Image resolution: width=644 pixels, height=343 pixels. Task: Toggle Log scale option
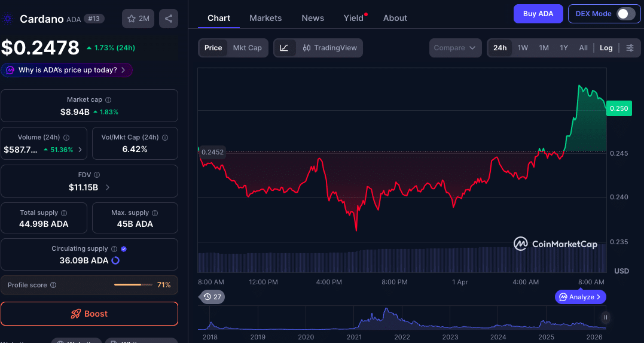606,48
